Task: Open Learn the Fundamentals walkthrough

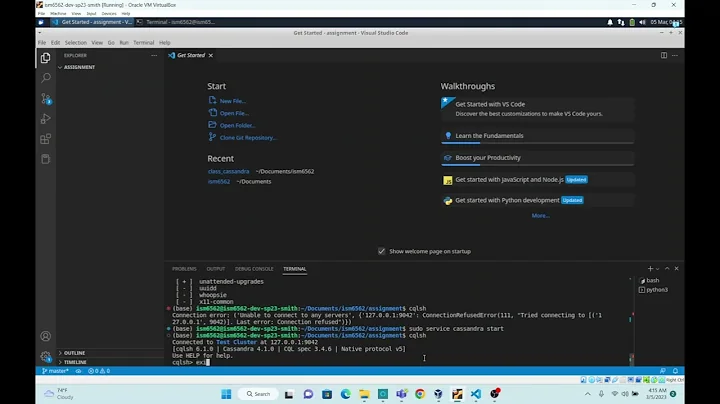Action: [537, 136]
